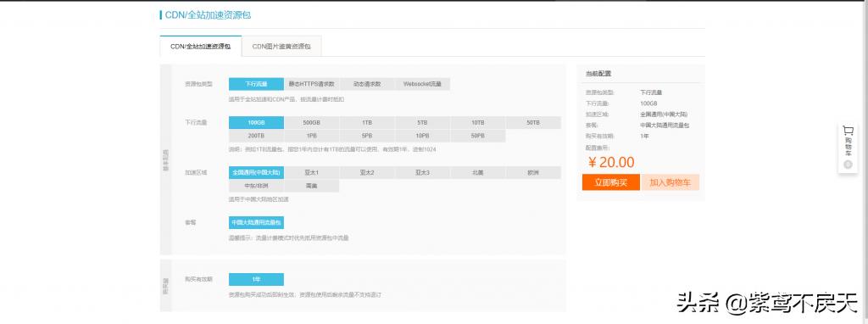
Task: Click the 中国大陆通用流量包 value in current configuration
Action: (x=665, y=126)
